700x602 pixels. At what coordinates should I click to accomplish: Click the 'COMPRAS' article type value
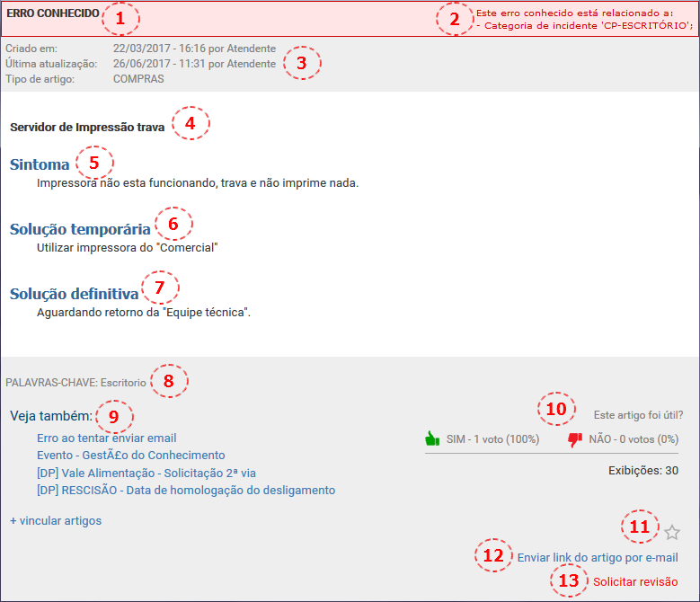(x=138, y=79)
